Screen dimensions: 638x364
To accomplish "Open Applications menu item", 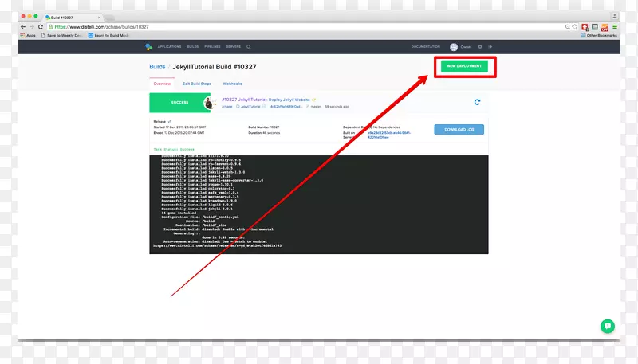I will coord(169,47).
